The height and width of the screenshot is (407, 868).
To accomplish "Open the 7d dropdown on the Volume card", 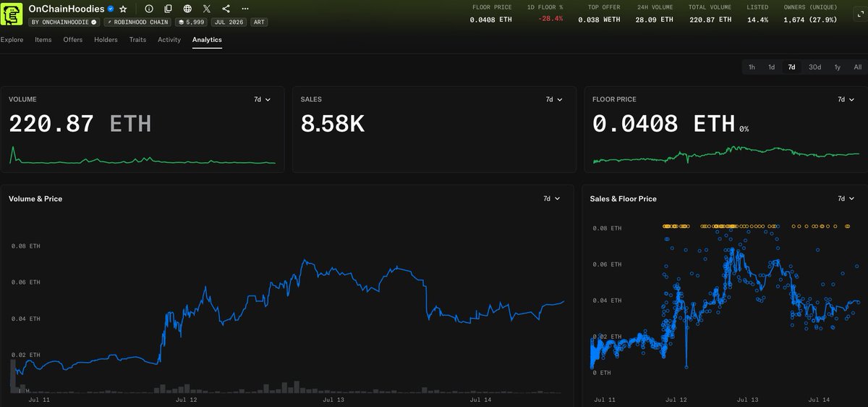I will pos(262,99).
